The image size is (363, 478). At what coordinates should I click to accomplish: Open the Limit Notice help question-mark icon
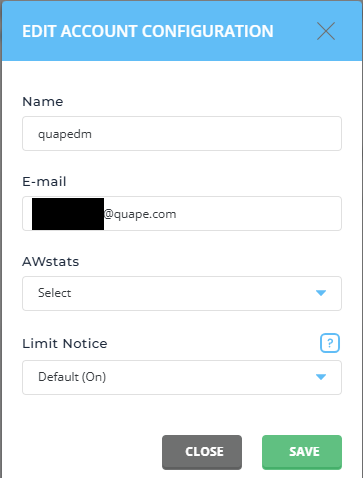(330, 343)
